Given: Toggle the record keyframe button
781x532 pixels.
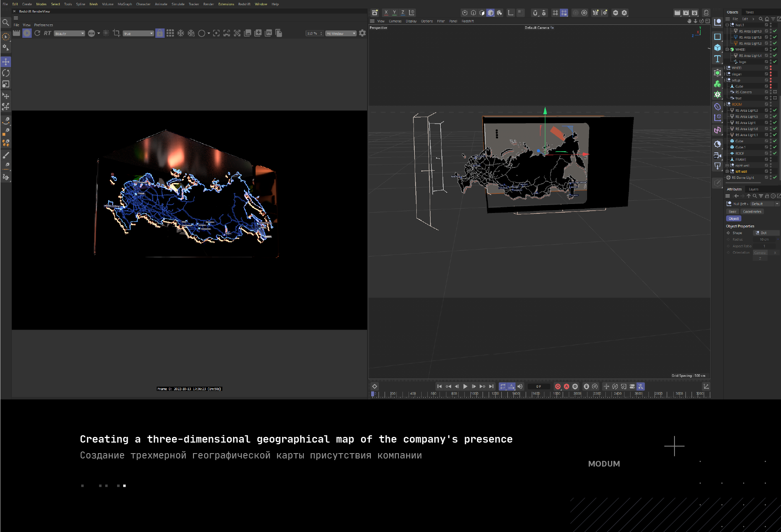Looking at the screenshot, I should point(558,387).
